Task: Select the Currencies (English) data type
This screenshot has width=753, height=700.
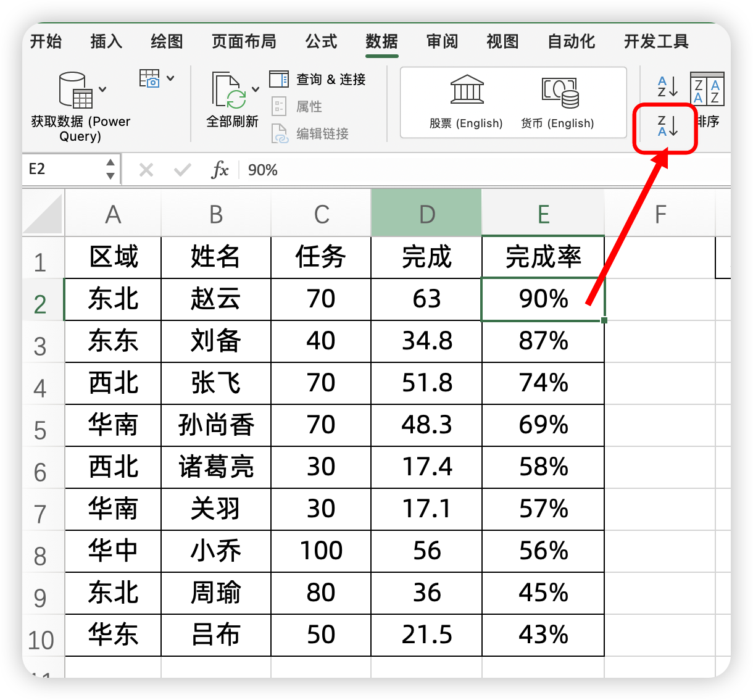Action: pyautogui.click(x=558, y=101)
